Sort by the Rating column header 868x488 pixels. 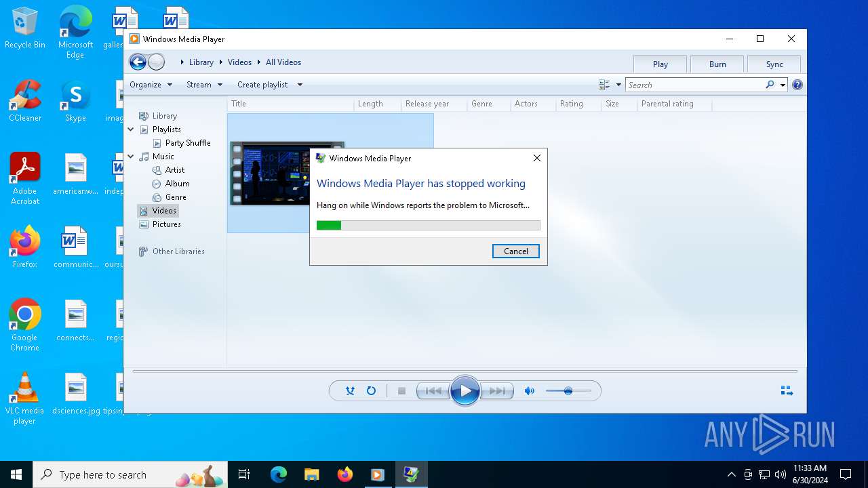(x=578, y=104)
